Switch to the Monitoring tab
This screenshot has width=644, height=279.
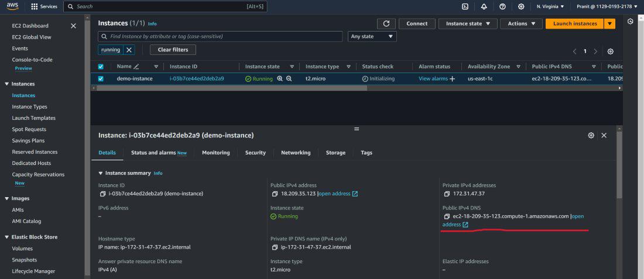point(215,153)
